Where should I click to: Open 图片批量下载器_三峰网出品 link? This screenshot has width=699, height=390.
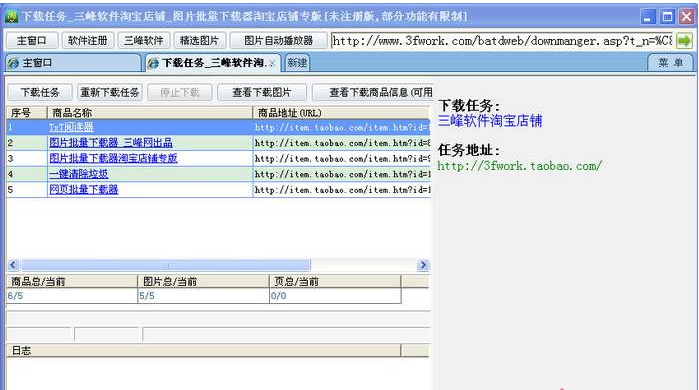pos(111,143)
